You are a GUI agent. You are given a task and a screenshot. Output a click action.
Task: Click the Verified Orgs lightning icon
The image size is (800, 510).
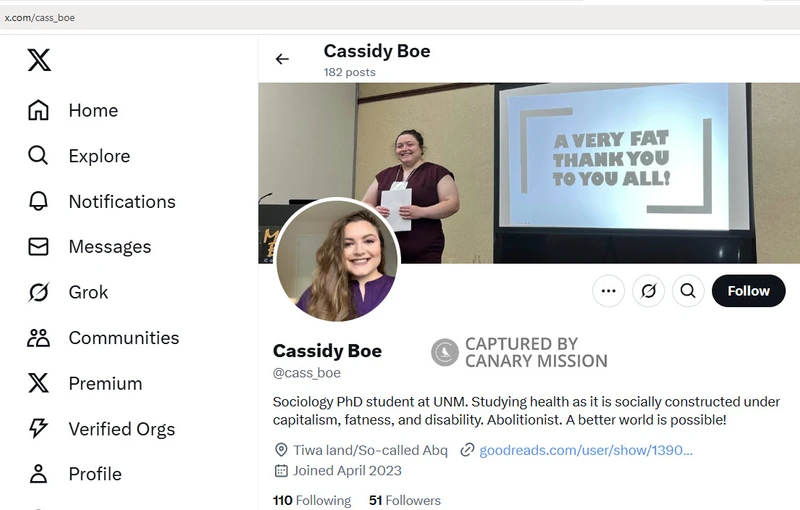coord(38,429)
